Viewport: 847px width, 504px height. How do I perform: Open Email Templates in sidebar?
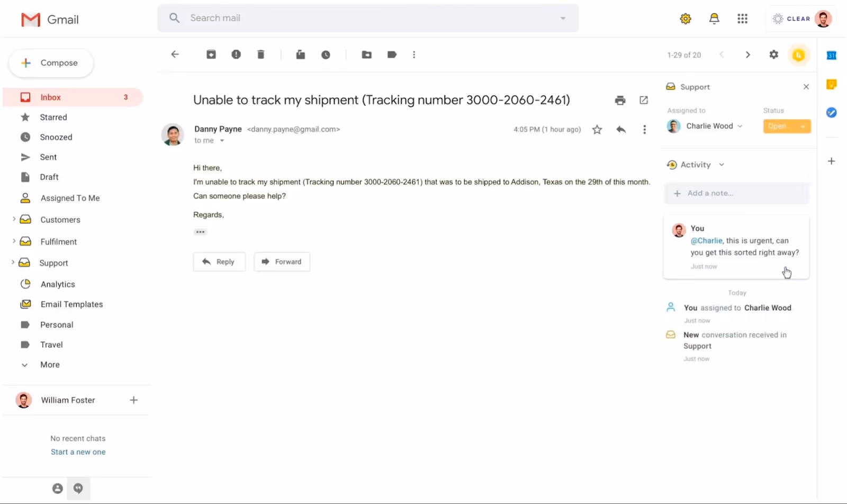pyautogui.click(x=73, y=304)
